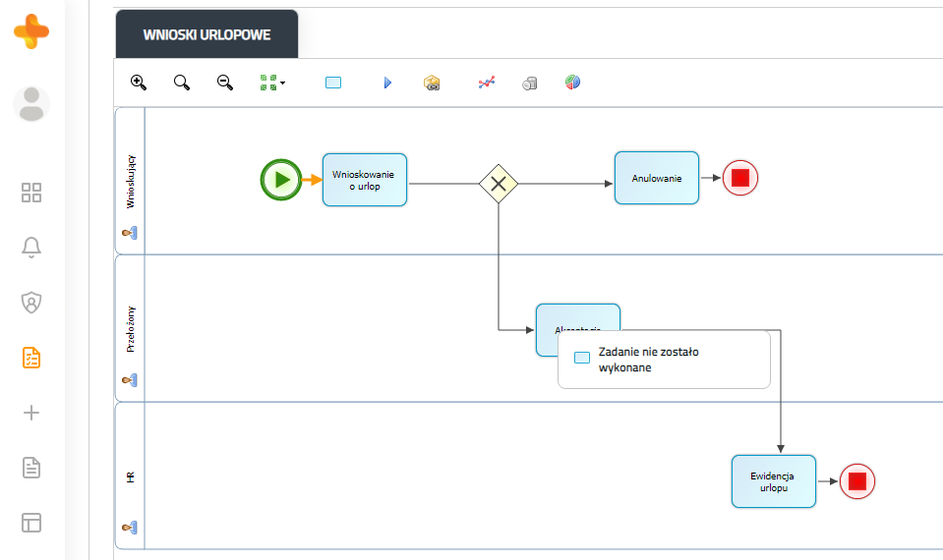Select the Anulowanie task box

(x=657, y=178)
